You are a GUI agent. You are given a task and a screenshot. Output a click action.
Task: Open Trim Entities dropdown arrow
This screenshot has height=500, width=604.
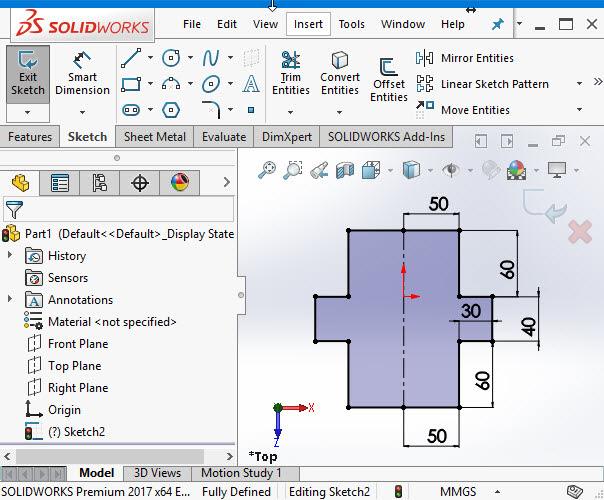(x=290, y=112)
